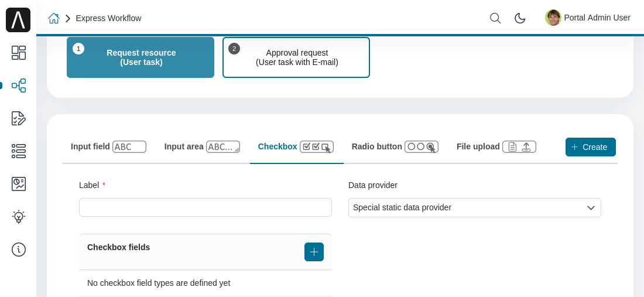
Task: Add a checkbox field with plus button
Action: click(x=314, y=252)
